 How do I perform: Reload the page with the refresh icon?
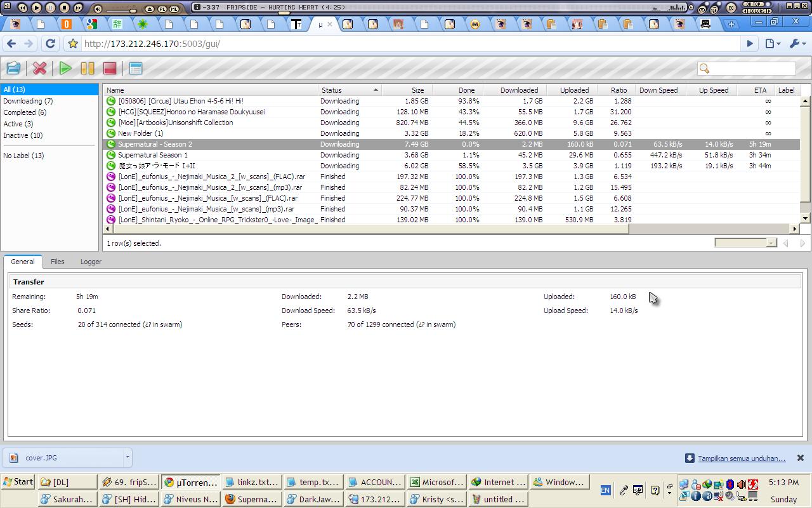coord(50,44)
